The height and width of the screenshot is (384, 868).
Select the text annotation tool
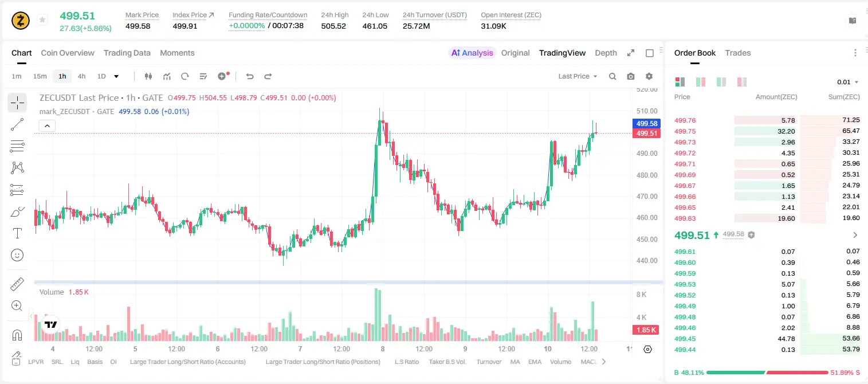[x=17, y=233]
